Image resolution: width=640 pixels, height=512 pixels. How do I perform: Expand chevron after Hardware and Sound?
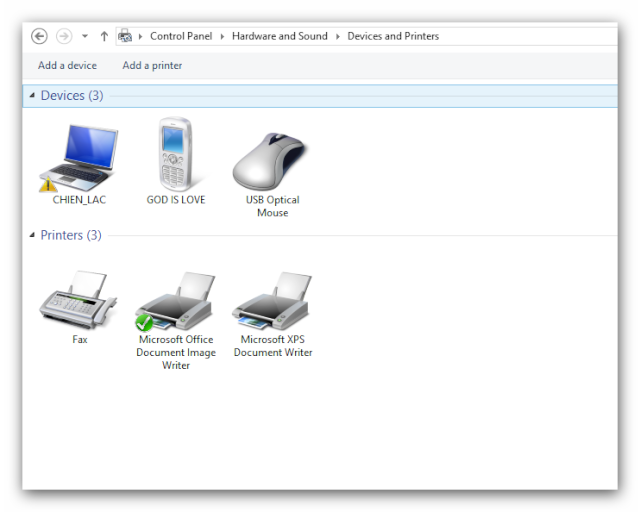[338, 36]
